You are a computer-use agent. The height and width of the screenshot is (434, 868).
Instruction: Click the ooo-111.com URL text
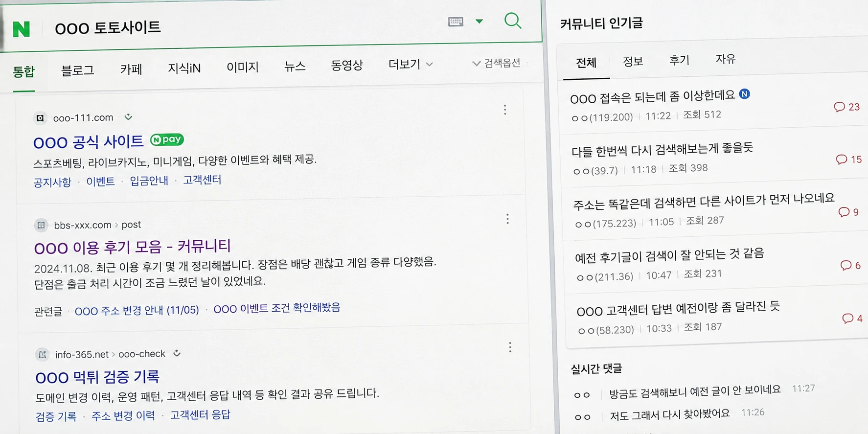(x=83, y=118)
